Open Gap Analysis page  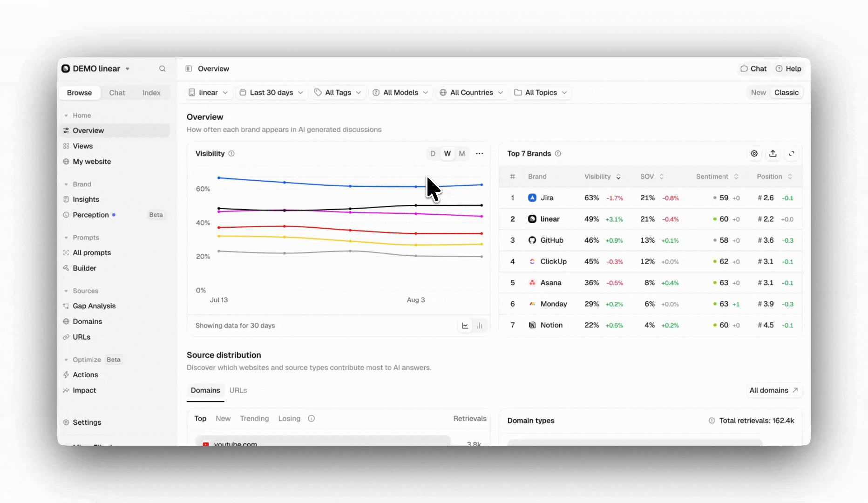94,306
